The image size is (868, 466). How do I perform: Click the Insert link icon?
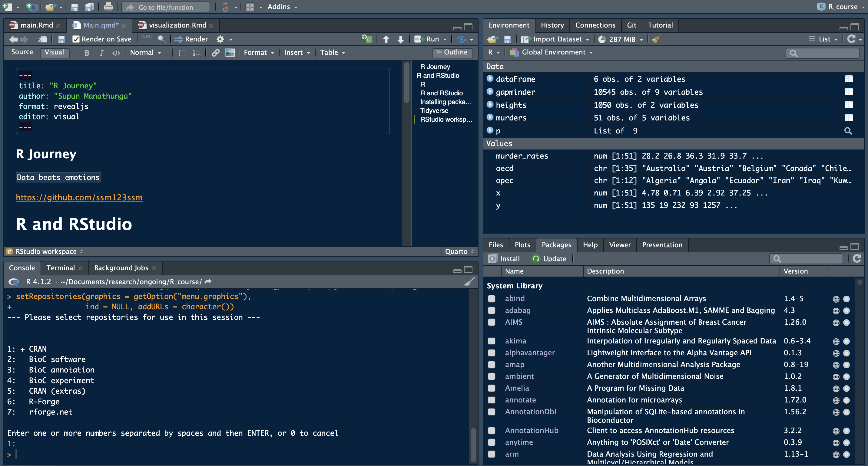(x=215, y=53)
